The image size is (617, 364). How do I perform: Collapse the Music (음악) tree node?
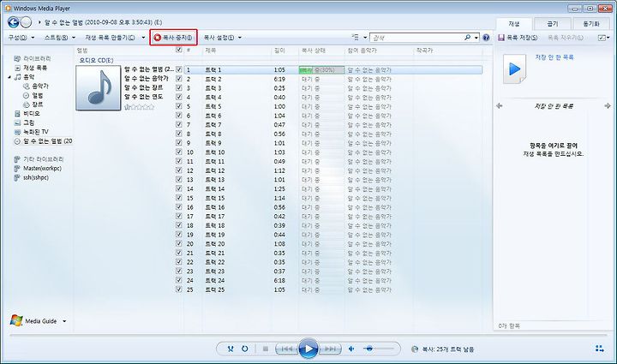point(9,77)
